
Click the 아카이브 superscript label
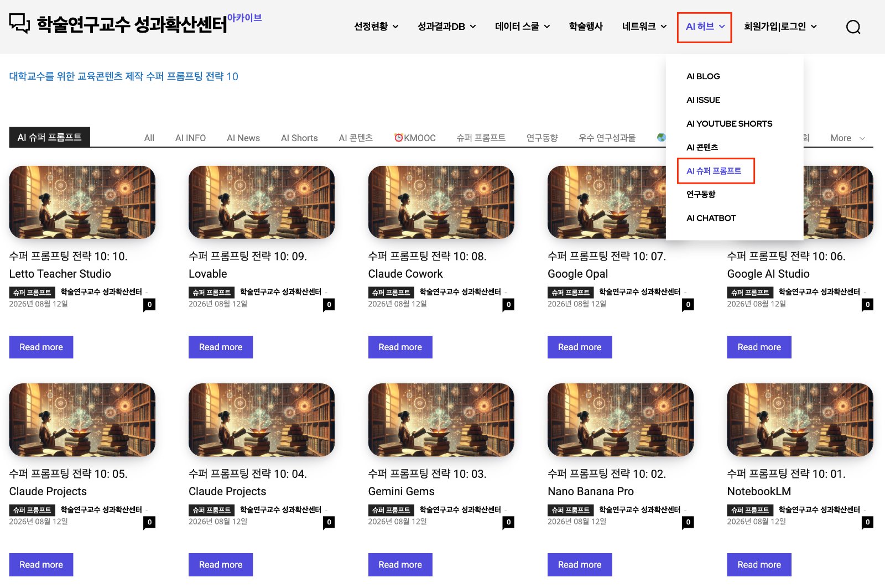coord(244,18)
